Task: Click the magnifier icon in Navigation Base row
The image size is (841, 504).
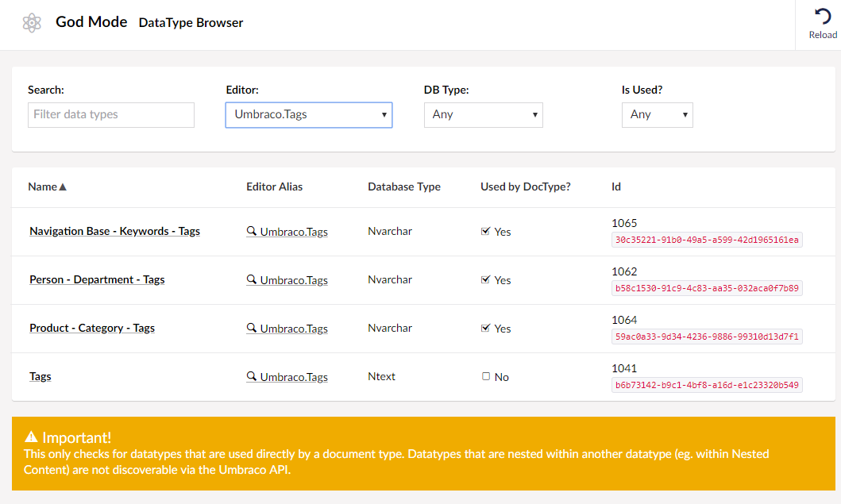Action: 251,231
